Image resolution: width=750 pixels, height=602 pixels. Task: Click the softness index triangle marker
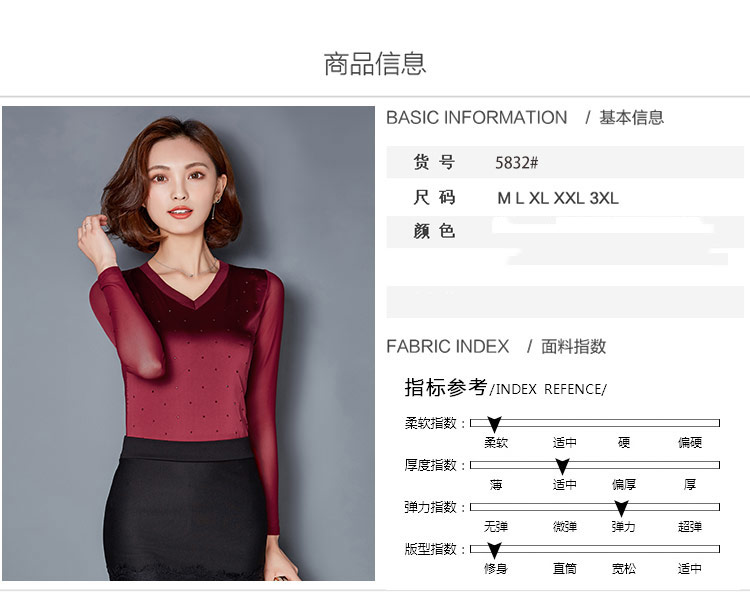coord(494,424)
